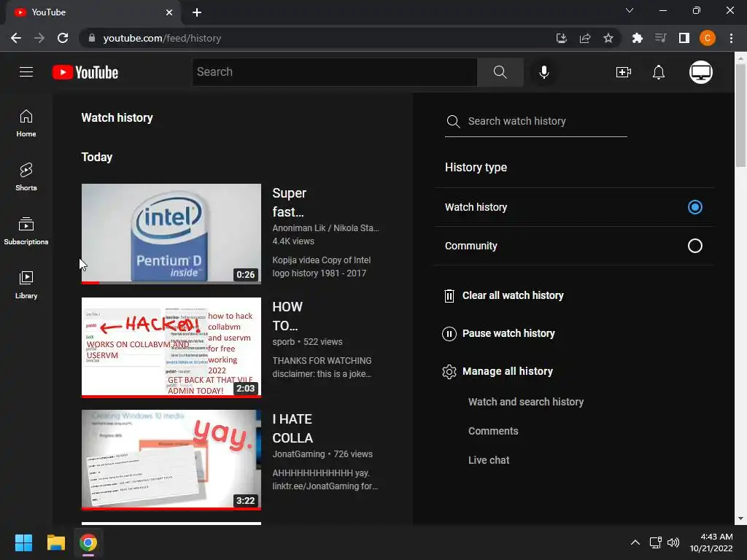The width and height of the screenshot is (747, 560).
Task: Open the Comments history link
Action: [493, 431]
